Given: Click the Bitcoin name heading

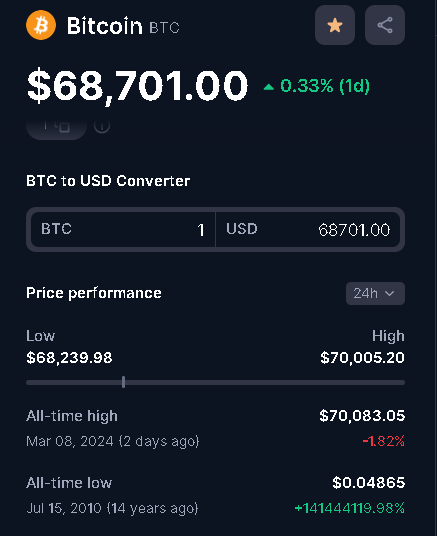Looking at the screenshot, I should (x=104, y=26).
